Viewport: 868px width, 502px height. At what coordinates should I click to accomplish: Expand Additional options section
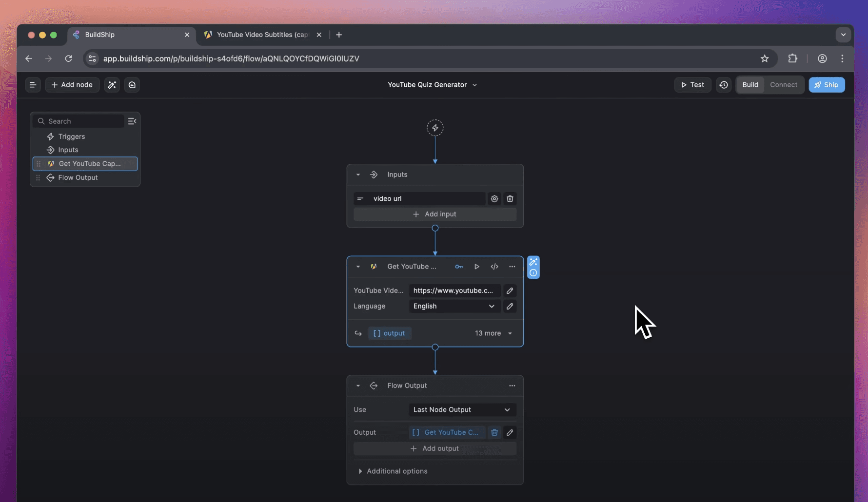pyautogui.click(x=393, y=471)
